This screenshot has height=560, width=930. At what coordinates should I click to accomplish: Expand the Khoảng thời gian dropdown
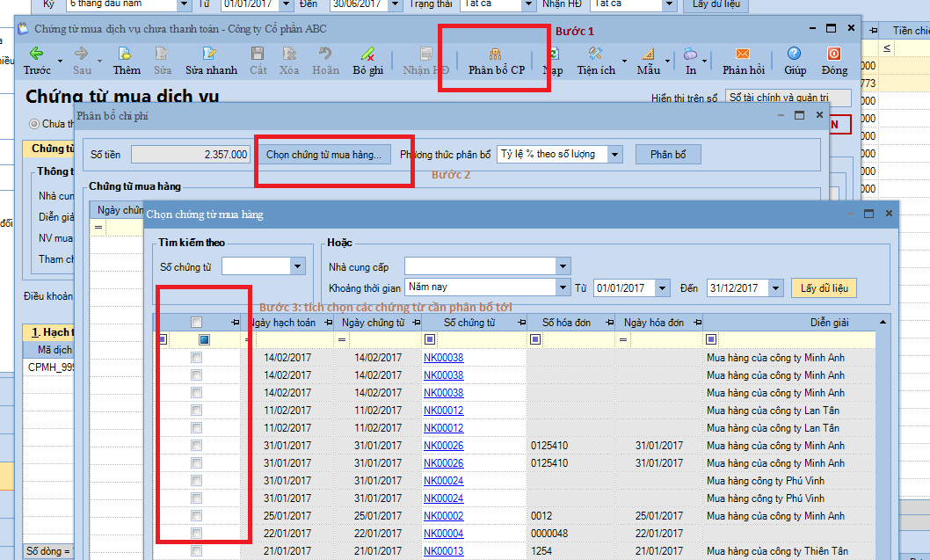coord(562,287)
